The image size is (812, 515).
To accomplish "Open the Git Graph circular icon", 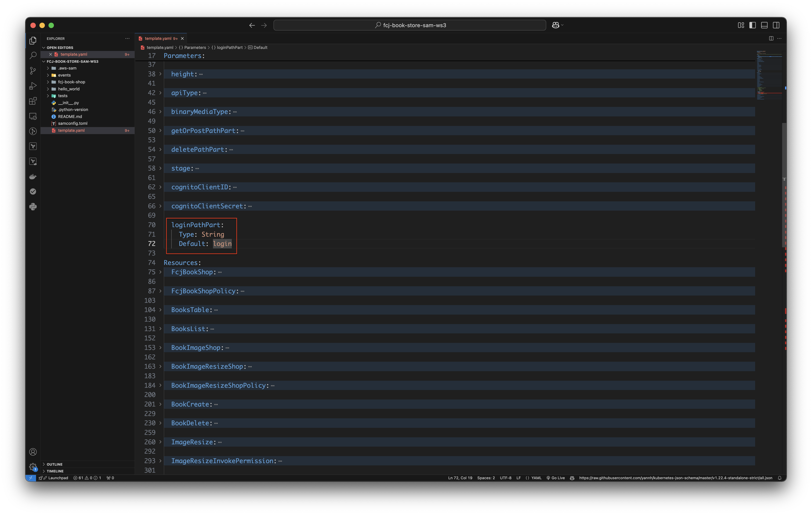I will [x=33, y=131].
